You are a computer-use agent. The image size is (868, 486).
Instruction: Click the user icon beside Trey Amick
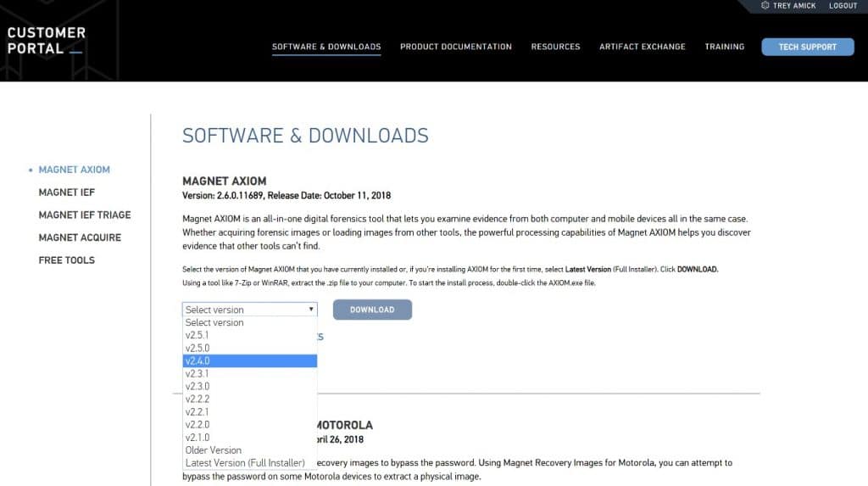765,6
